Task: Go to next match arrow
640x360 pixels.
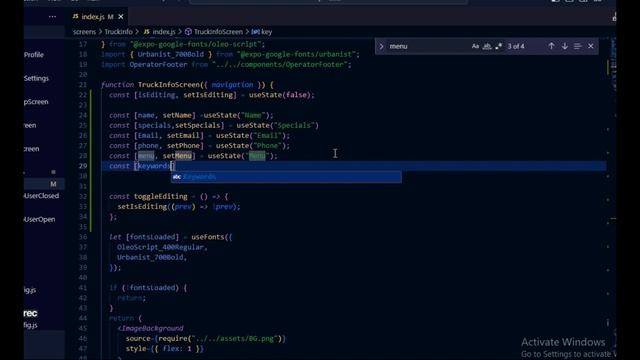Action: pos(564,46)
